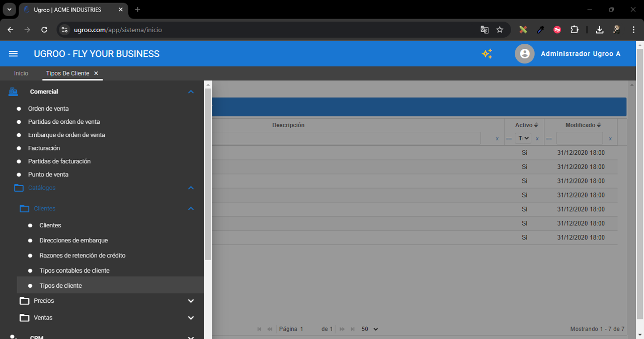Open Tipos contables de cliente
644x339 pixels.
click(74, 271)
